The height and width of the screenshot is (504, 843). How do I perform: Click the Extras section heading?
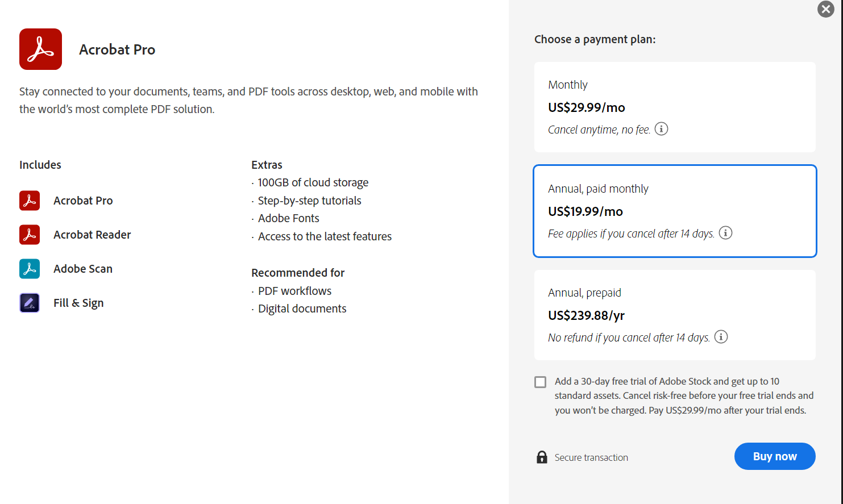coord(267,164)
